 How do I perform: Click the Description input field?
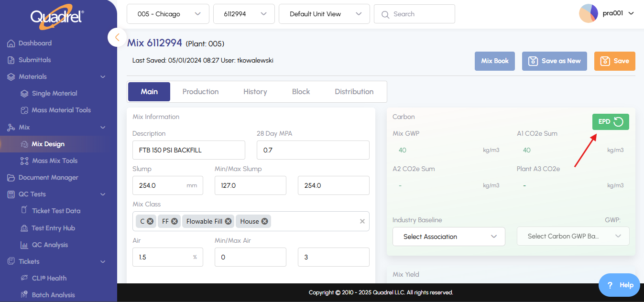tap(189, 150)
